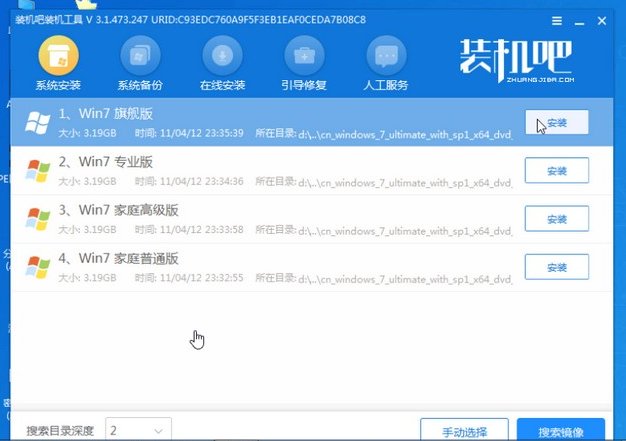Click size '3.19GB' in Win7 专业版 row
Image resolution: width=626 pixels, height=441 pixels.
tap(100, 182)
